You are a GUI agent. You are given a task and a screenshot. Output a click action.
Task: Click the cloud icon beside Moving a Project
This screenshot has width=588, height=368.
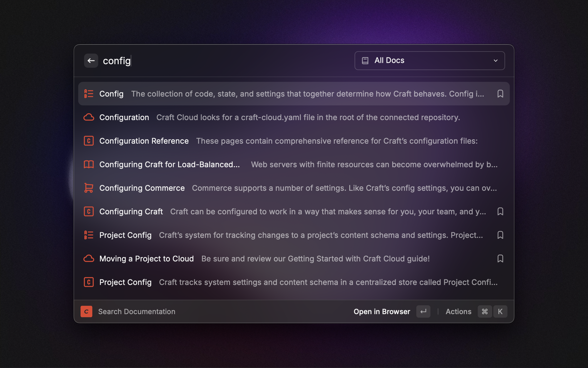point(88,258)
